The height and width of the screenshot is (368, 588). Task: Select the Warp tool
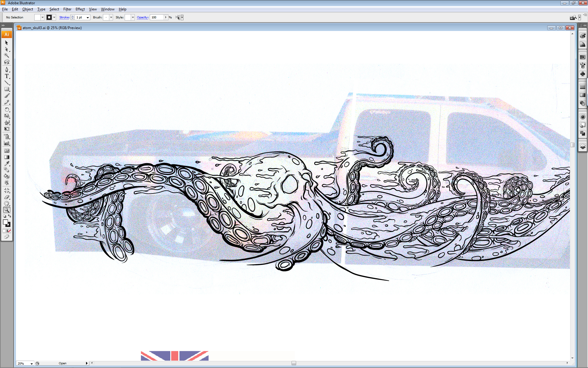point(6,122)
